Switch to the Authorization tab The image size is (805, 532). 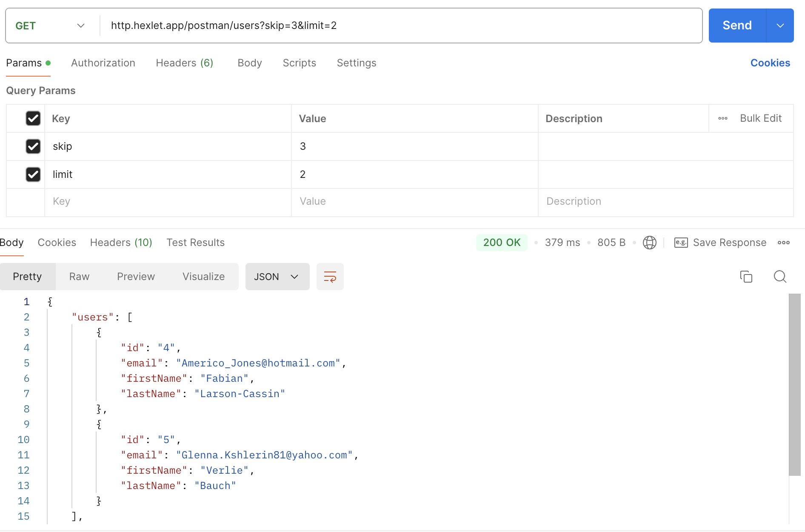(103, 63)
